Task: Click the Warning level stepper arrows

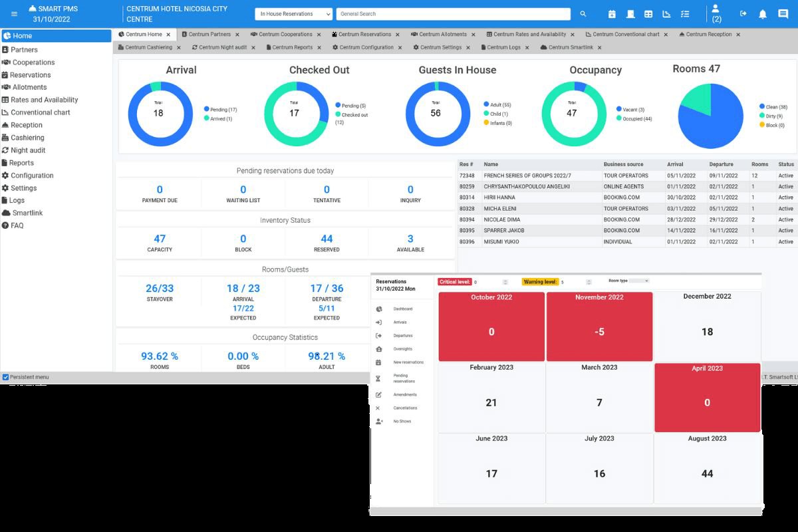Action: click(x=589, y=282)
